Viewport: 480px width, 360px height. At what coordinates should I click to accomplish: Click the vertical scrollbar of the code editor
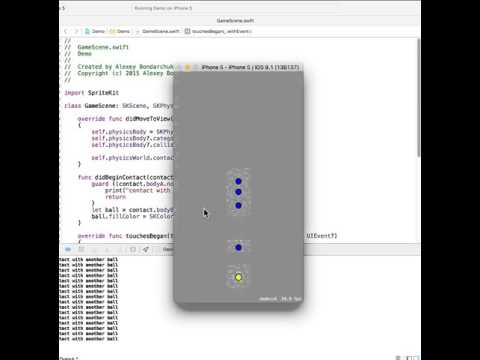tap(418, 98)
